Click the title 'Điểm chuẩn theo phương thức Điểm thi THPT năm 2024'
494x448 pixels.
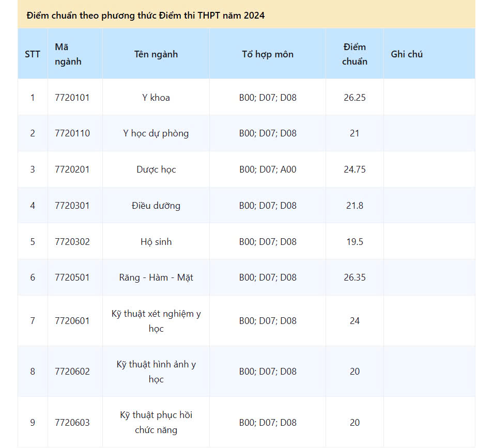[146, 16]
